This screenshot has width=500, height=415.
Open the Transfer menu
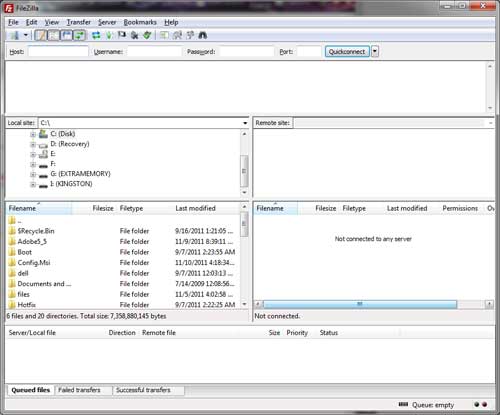coord(79,22)
